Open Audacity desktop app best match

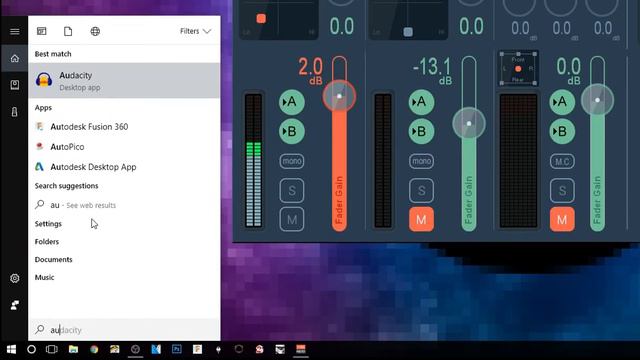[x=124, y=80]
